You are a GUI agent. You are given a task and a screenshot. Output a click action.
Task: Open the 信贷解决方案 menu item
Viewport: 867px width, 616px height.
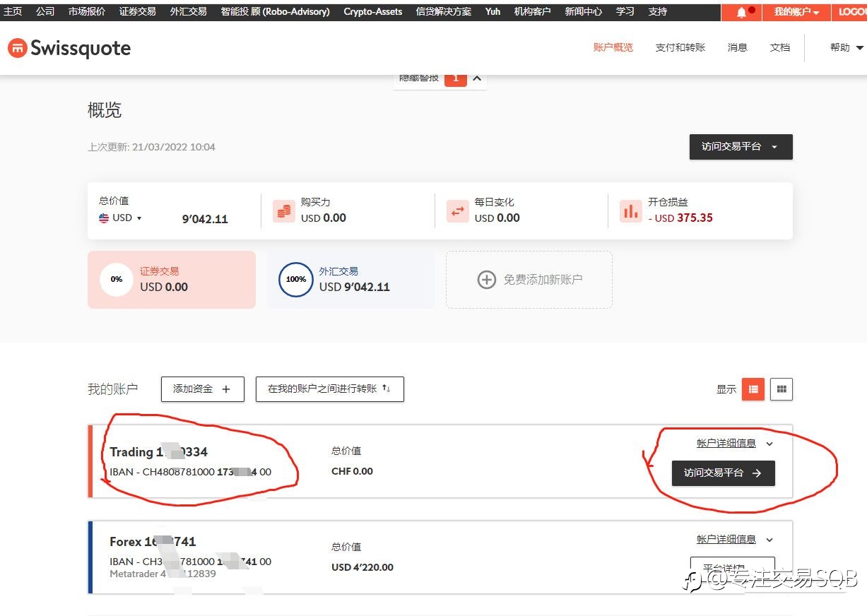[444, 11]
